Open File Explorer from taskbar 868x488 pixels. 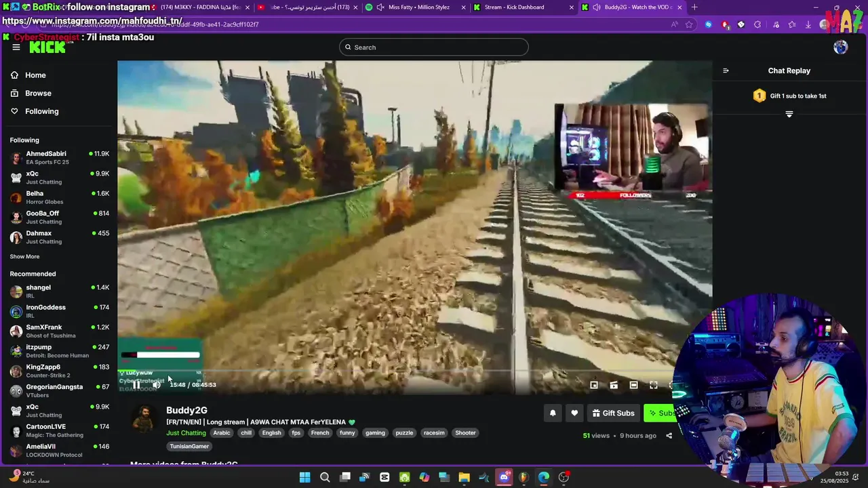(465, 477)
